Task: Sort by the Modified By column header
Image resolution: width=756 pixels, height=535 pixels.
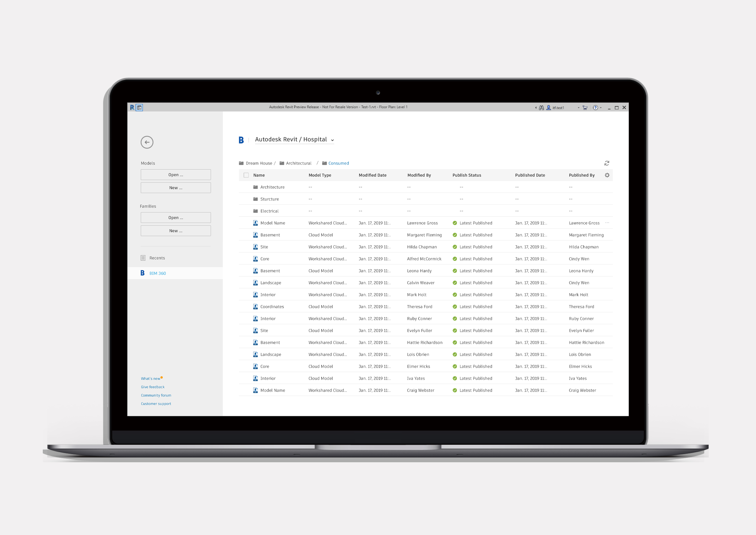Action: click(419, 175)
